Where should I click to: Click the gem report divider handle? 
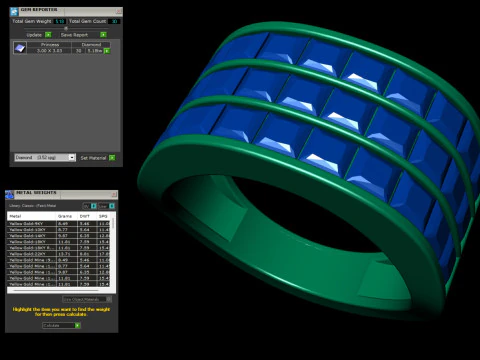click(x=66, y=29)
